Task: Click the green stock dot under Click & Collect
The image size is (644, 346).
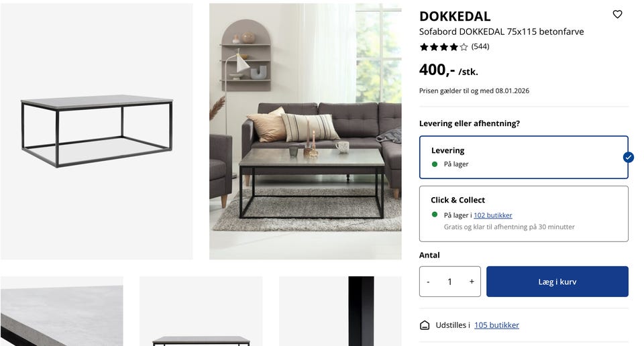Action: click(x=435, y=215)
